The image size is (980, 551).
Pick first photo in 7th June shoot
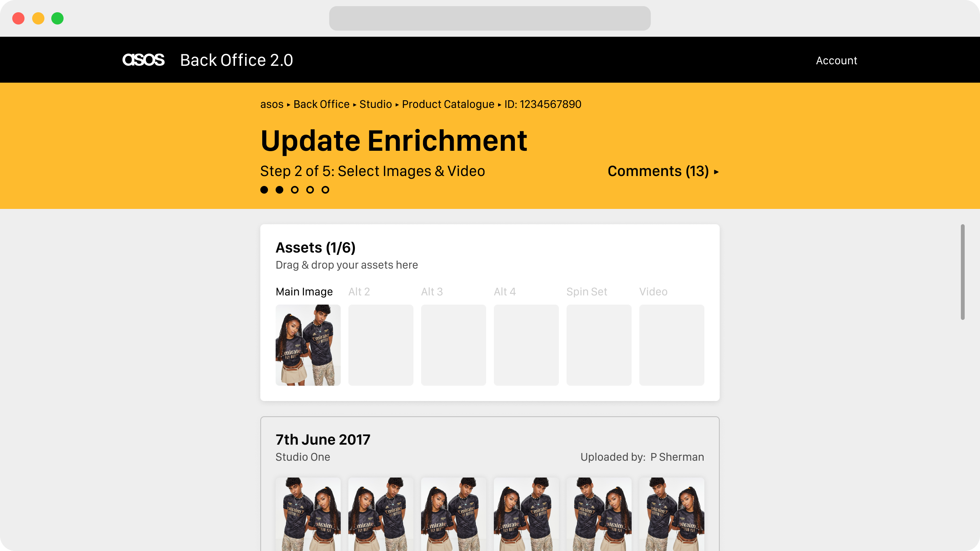pos(308,514)
